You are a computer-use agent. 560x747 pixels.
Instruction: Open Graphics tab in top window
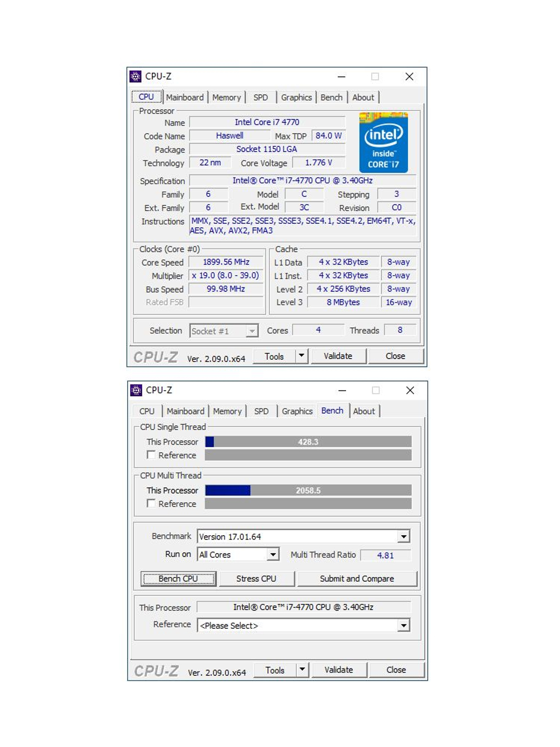click(296, 98)
